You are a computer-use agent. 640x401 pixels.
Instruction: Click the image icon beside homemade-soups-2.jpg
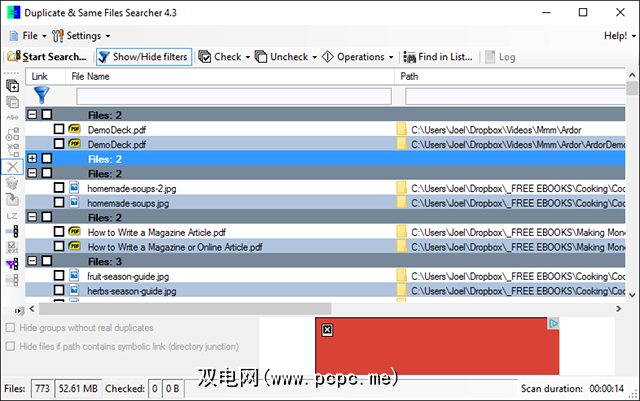click(74, 187)
